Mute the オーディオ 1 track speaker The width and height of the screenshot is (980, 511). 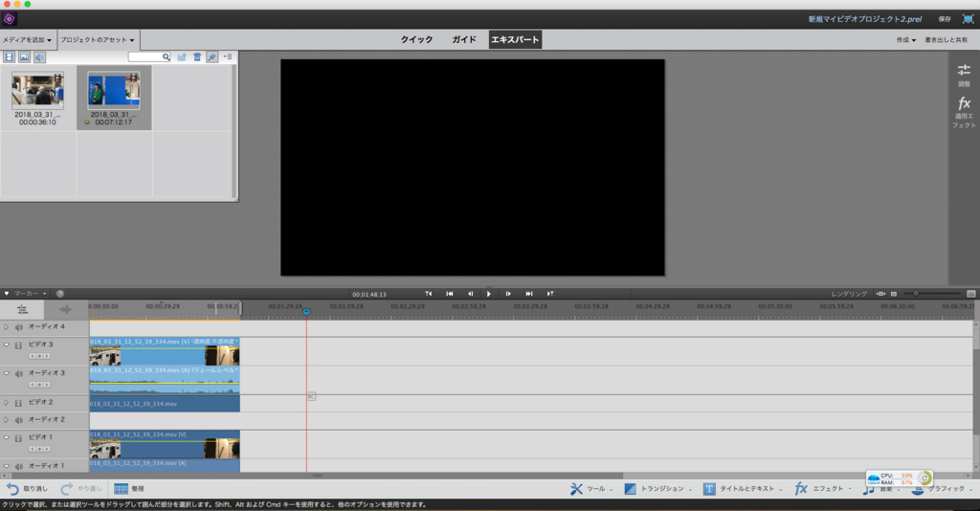[19, 466]
